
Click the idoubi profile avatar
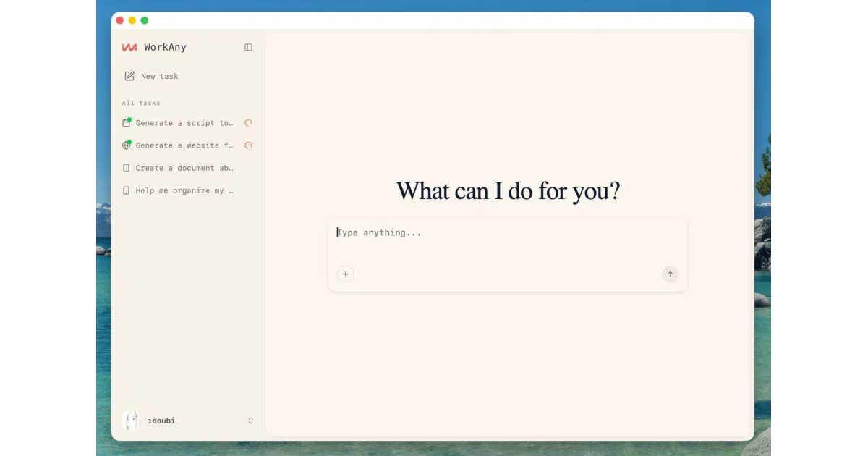pos(131,421)
